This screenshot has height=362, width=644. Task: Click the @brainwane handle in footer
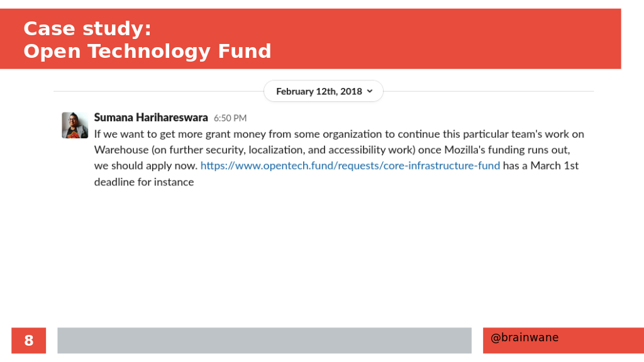(x=524, y=337)
